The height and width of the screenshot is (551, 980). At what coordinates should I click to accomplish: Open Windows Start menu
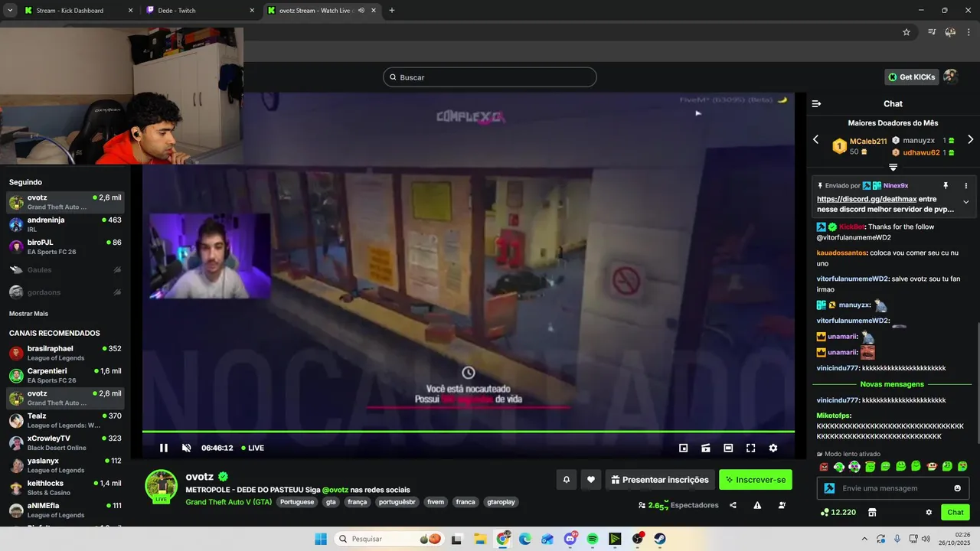[x=321, y=539]
